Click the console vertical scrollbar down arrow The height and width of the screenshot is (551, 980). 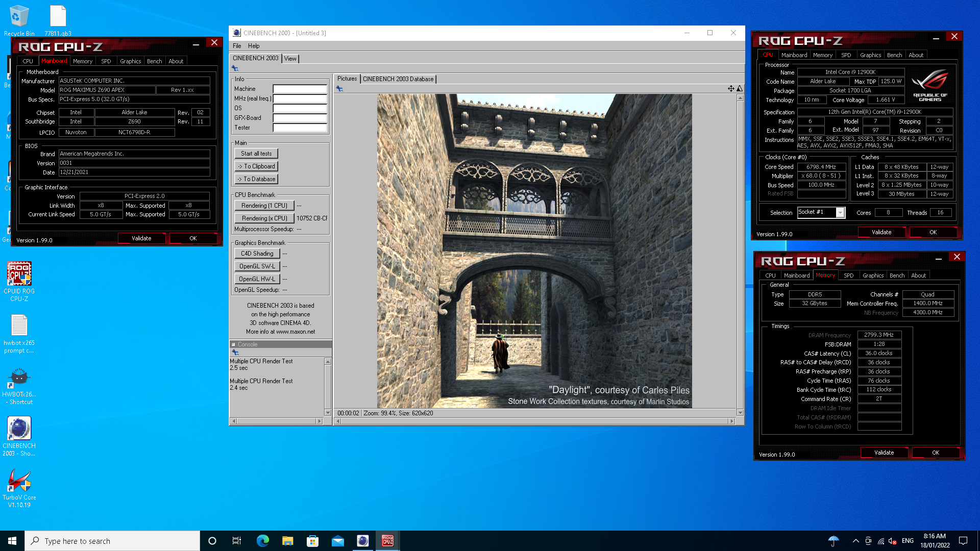pyautogui.click(x=328, y=413)
